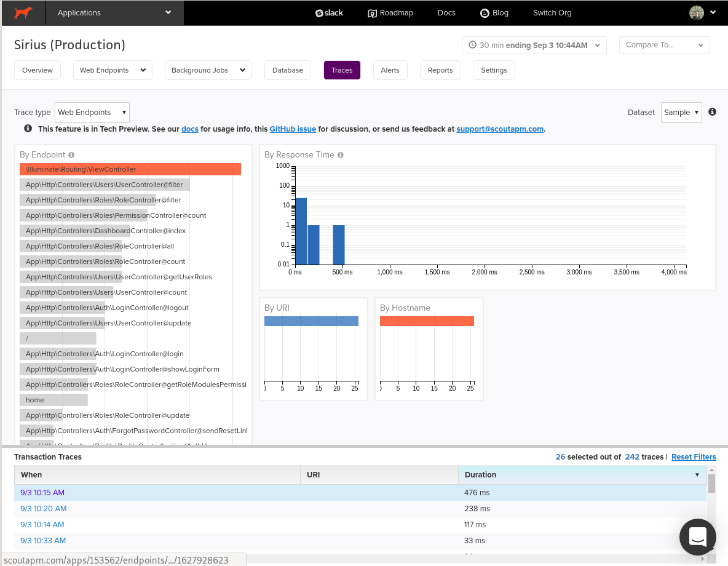Expand the Compare To dropdown

click(664, 45)
